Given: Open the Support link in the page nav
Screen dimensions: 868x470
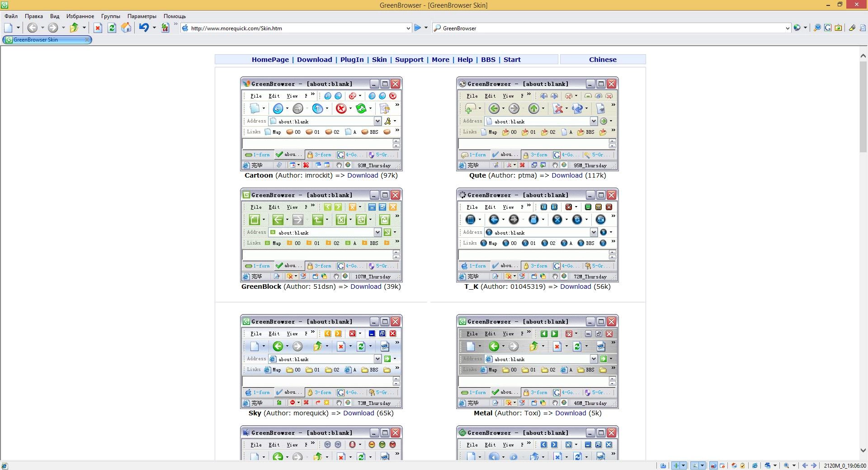Looking at the screenshot, I should (x=409, y=60).
